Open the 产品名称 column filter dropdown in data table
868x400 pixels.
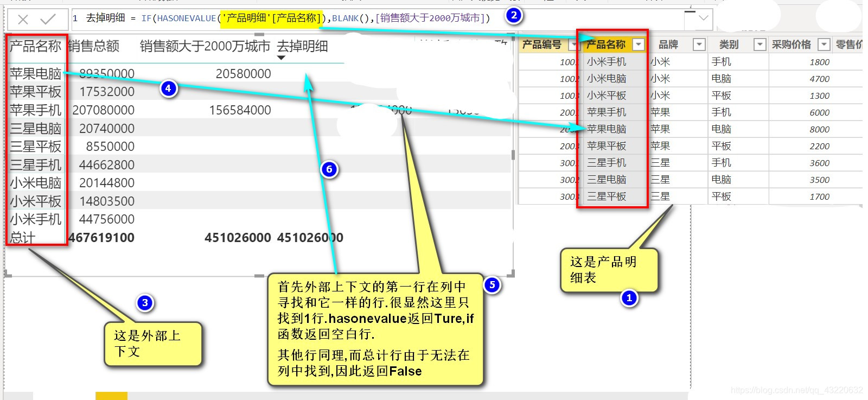(x=639, y=45)
